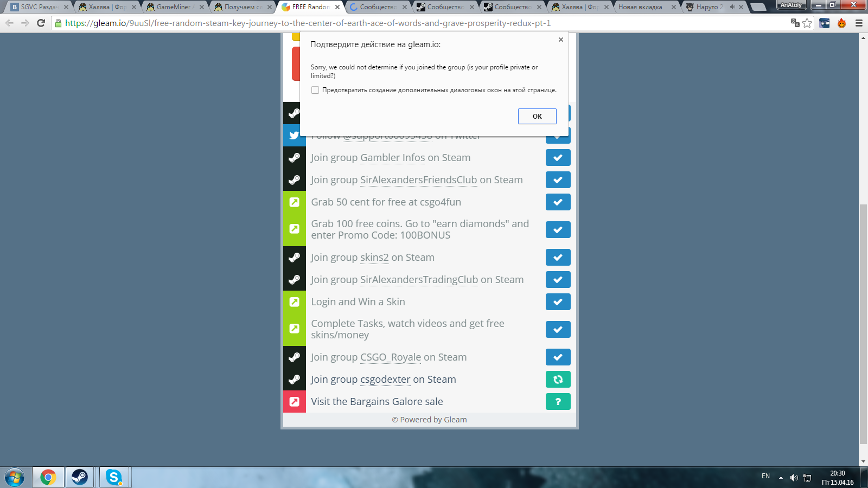Click the green link icon beside Login and Win a Skin
This screenshot has height=488, width=868.
point(294,302)
